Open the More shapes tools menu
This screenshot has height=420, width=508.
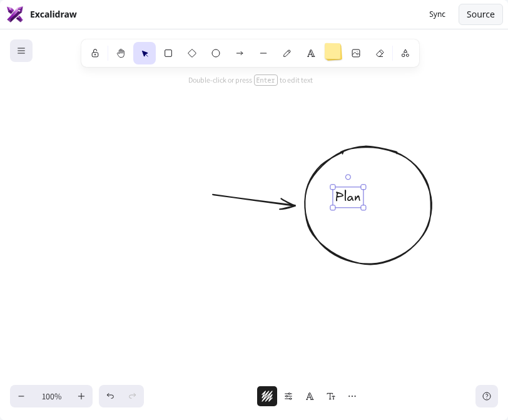405,53
